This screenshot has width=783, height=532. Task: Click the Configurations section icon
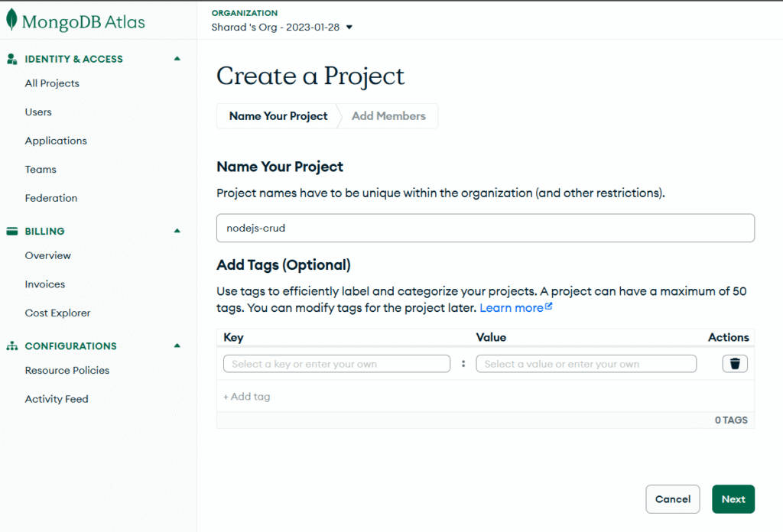pos(11,345)
